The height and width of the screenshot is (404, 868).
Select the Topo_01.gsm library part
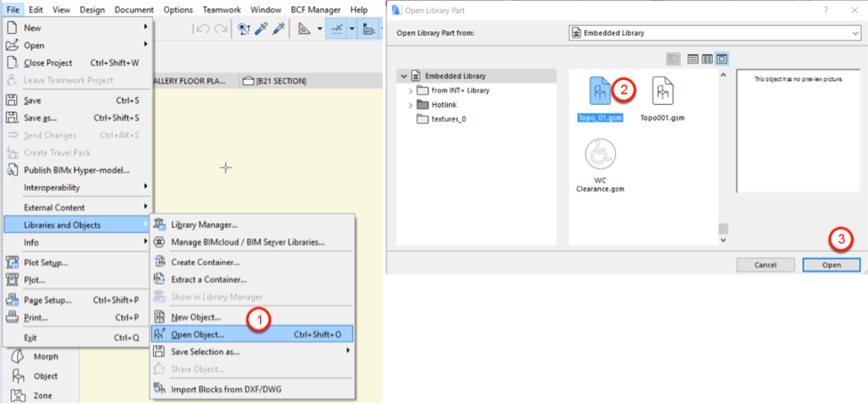tap(598, 99)
